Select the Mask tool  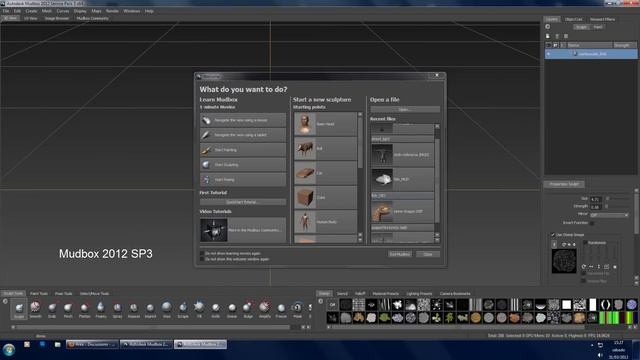tap(297, 309)
